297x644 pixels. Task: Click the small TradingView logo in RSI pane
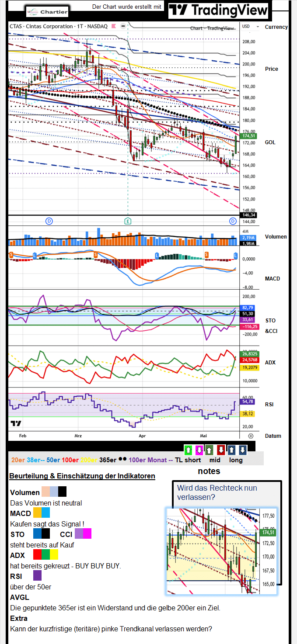16,423
